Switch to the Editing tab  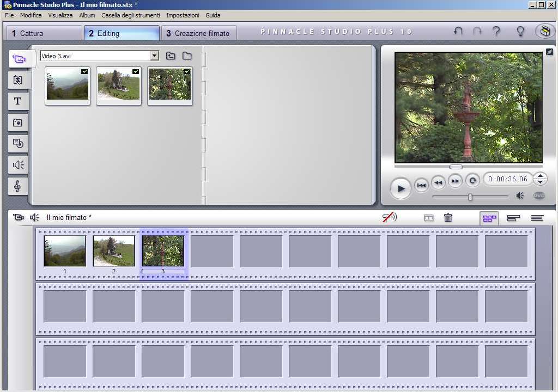pyautogui.click(x=122, y=33)
